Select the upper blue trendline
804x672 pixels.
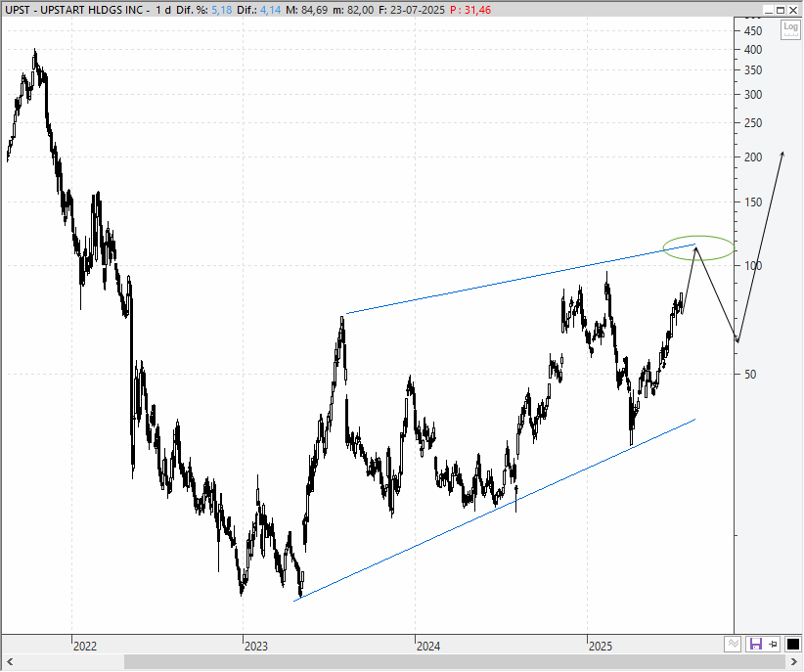pyautogui.click(x=520, y=279)
